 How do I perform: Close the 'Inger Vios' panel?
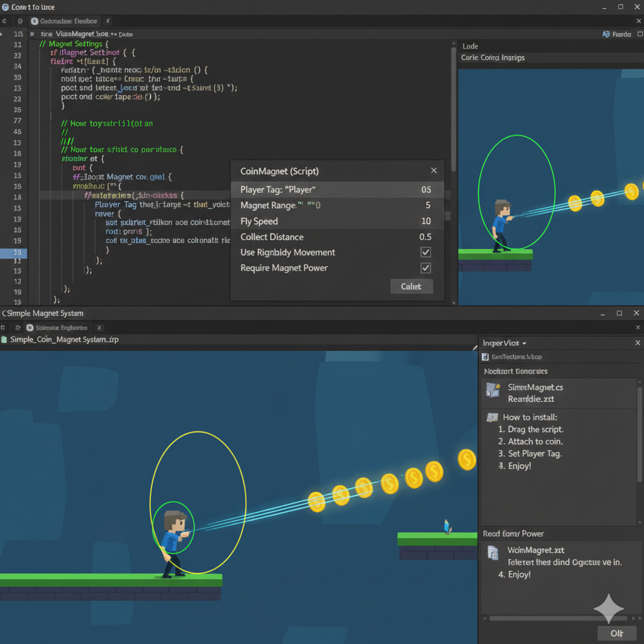(x=638, y=343)
